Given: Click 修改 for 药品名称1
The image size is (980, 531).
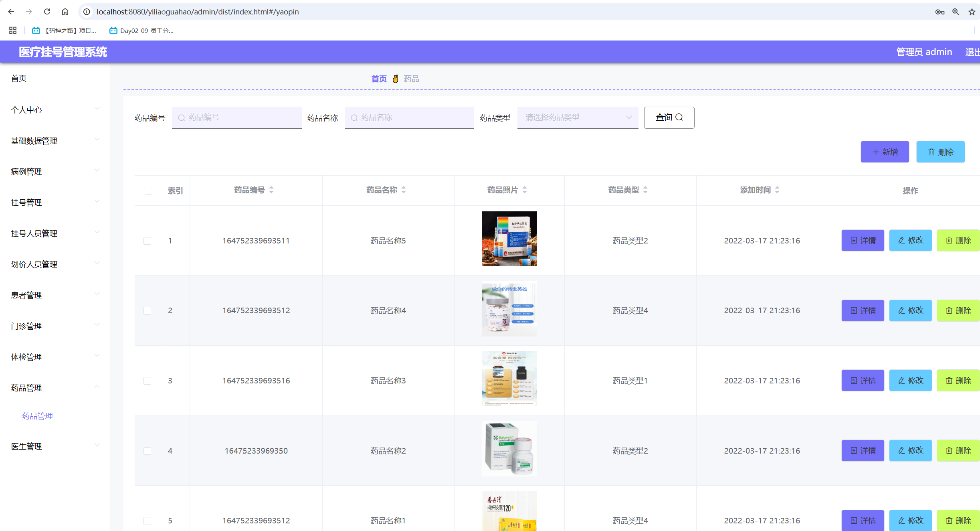Looking at the screenshot, I should click(x=910, y=521).
